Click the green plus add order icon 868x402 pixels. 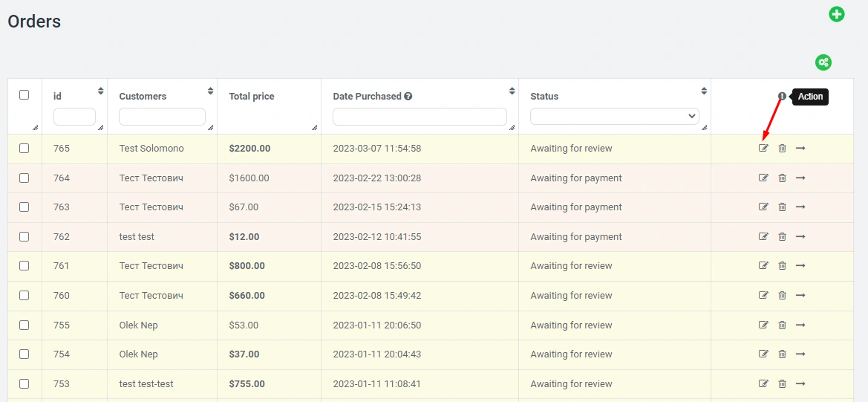click(836, 14)
